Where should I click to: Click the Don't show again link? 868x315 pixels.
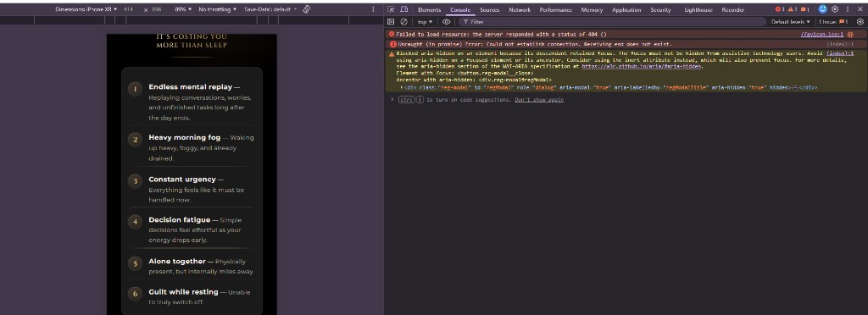[x=539, y=99]
